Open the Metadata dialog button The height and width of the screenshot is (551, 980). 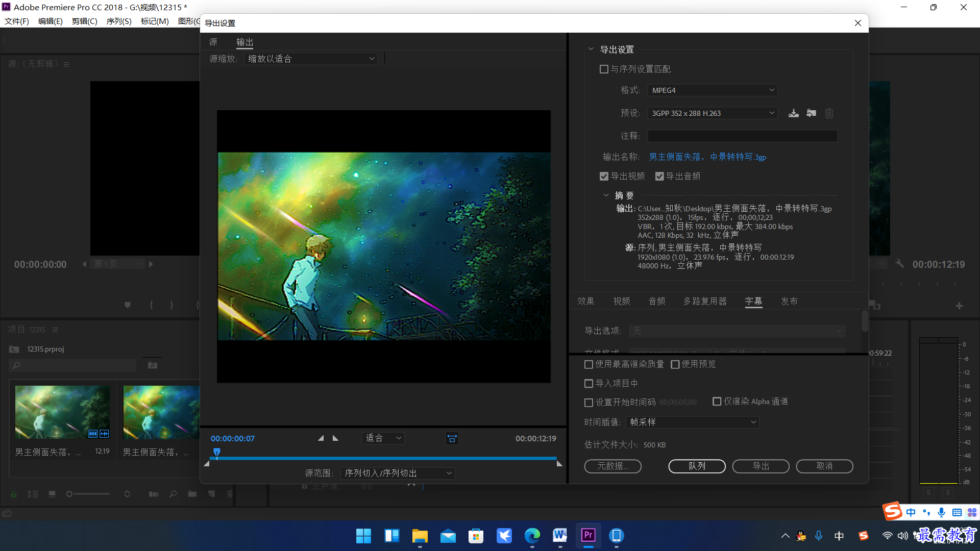pos(612,466)
